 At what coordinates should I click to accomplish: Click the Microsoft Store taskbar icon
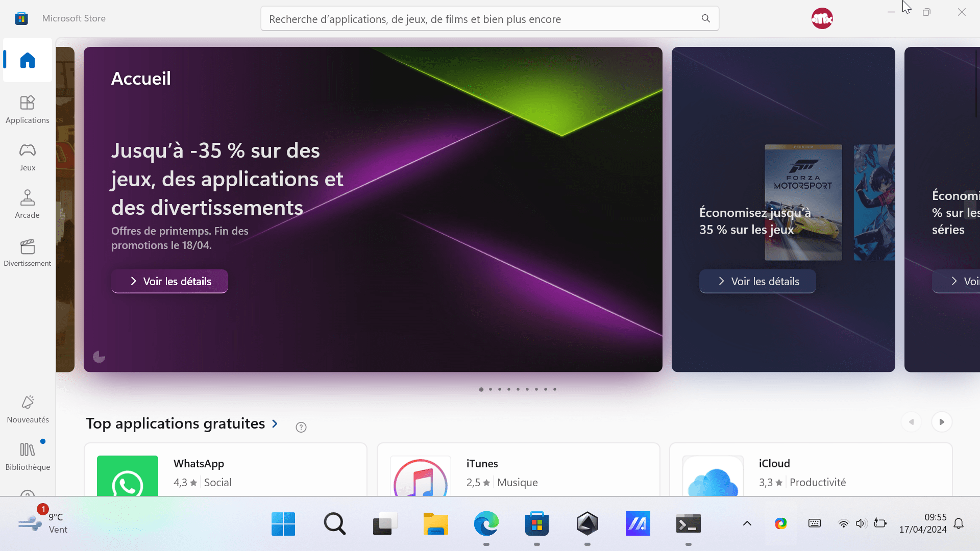536,523
